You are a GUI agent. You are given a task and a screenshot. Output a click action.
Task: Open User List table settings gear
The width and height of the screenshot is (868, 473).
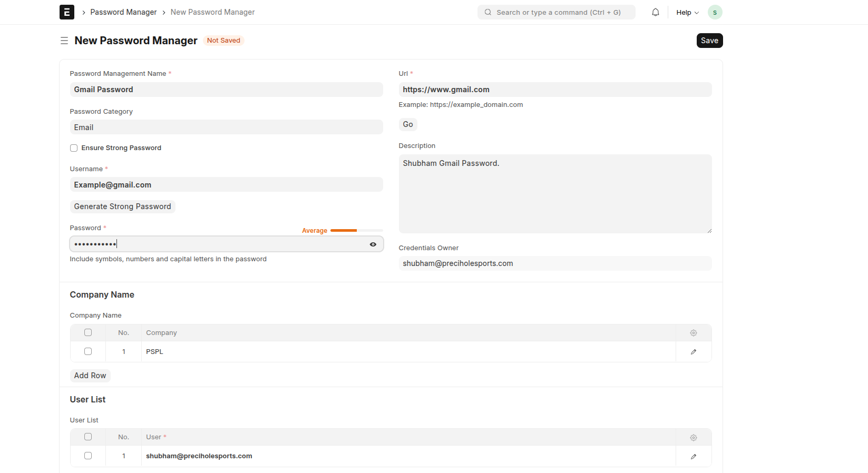click(x=694, y=437)
